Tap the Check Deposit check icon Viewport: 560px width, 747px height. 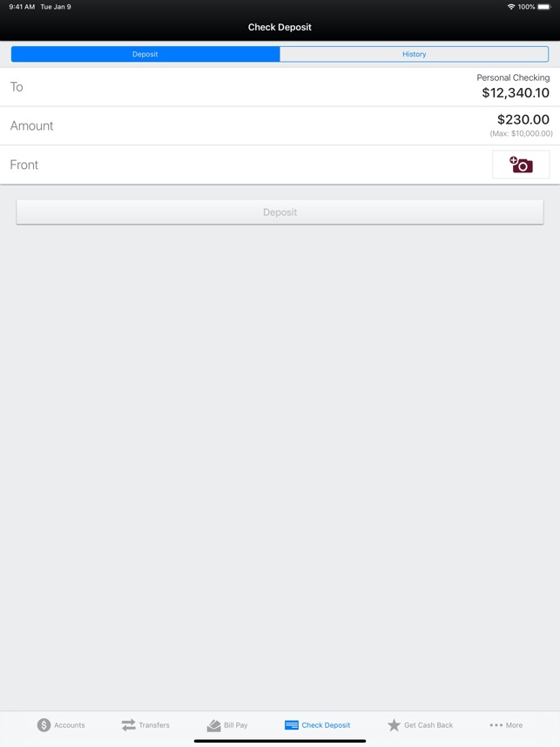292,724
